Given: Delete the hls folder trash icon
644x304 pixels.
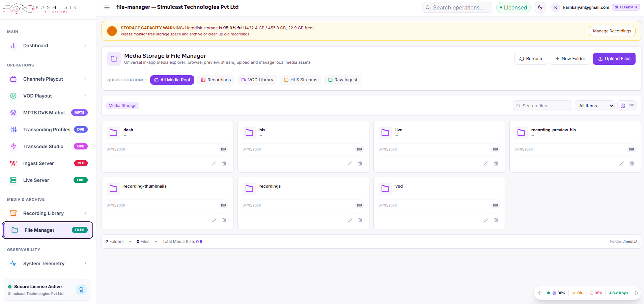Looking at the screenshot, I should pos(360,164).
